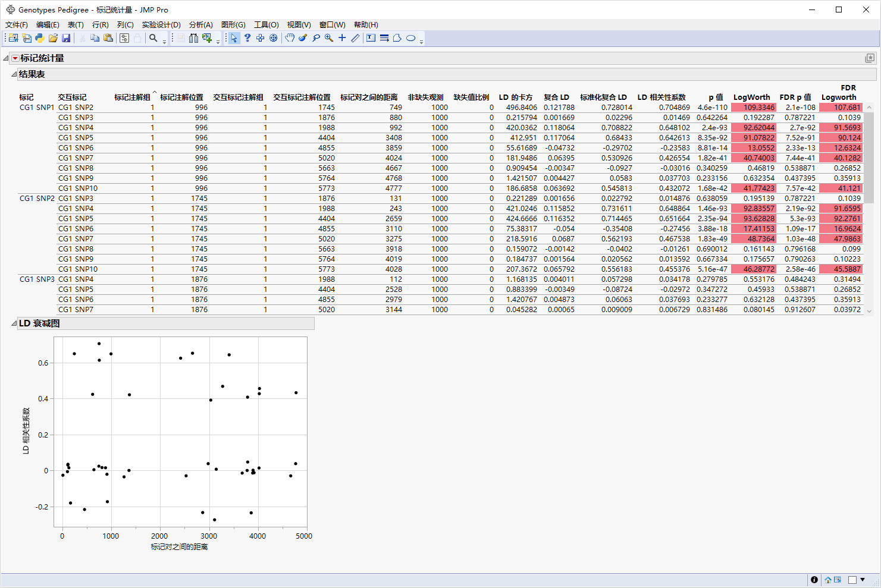Screen dimensions: 881x588
Task: Open the JMP Home Window icon
Action: pyautogui.click(x=828, y=580)
